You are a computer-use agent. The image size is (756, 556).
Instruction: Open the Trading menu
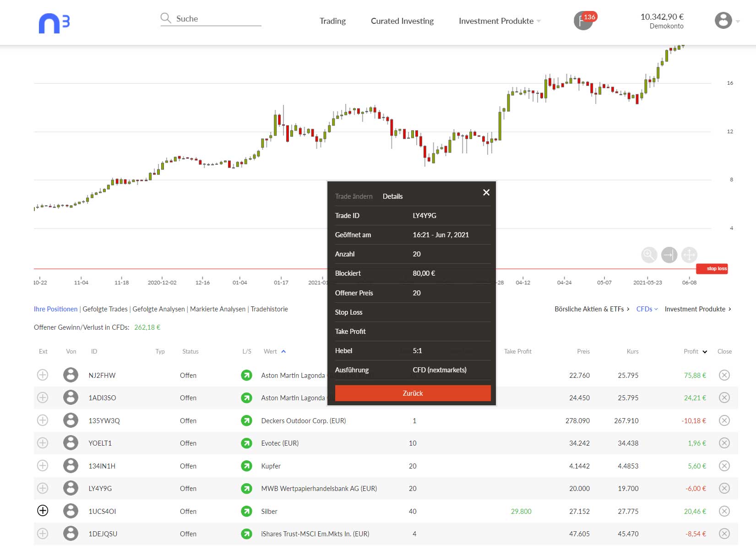coord(332,21)
